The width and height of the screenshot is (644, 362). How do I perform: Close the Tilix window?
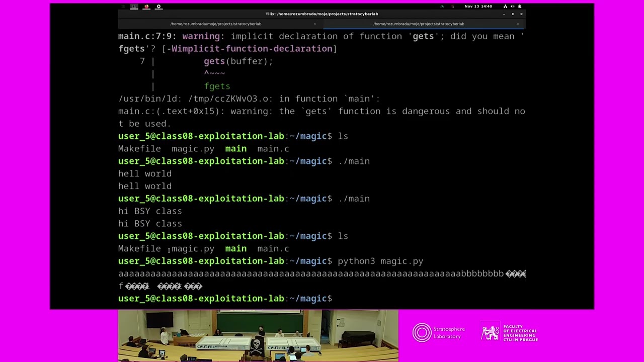coord(521,14)
